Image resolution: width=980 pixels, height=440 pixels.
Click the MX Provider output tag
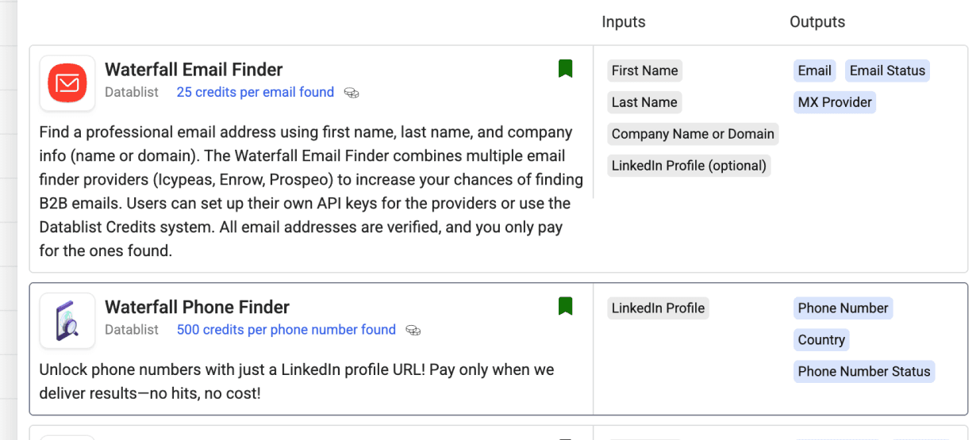[835, 102]
